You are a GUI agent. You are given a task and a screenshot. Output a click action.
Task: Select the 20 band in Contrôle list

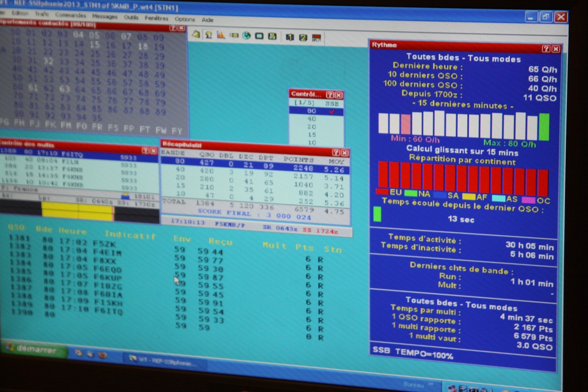(312, 127)
